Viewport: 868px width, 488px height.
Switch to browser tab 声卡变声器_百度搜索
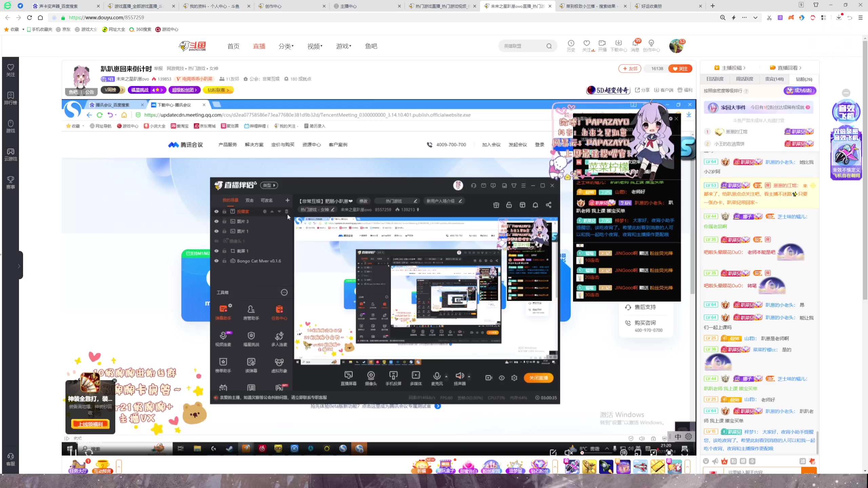click(x=66, y=6)
